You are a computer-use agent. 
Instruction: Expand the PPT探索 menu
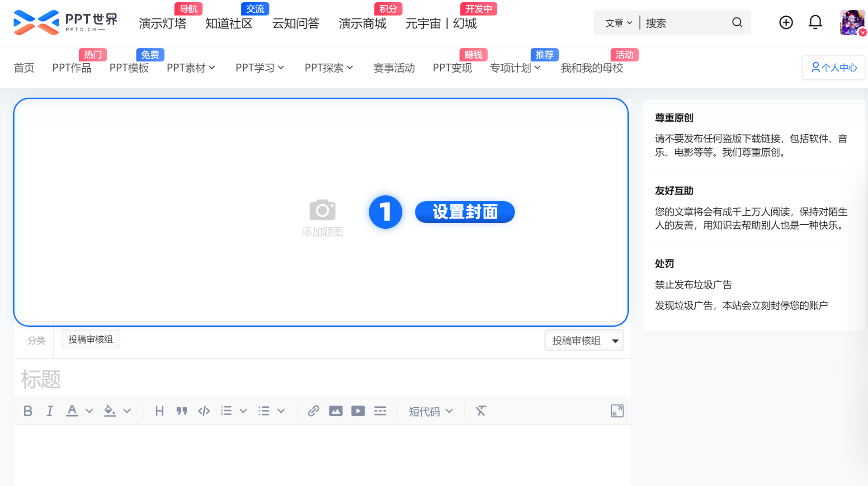pyautogui.click(x=329, y=68)
